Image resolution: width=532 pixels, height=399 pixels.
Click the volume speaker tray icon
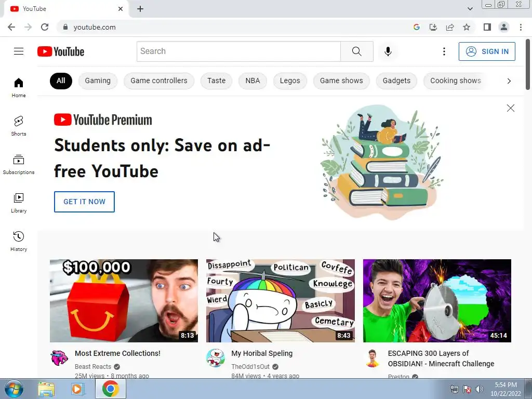pyautogui.click(x=479, y=389)
